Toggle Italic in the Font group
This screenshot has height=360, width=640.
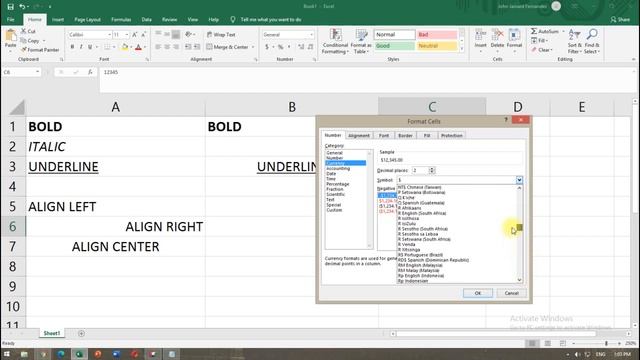click(x=81, y=47)
